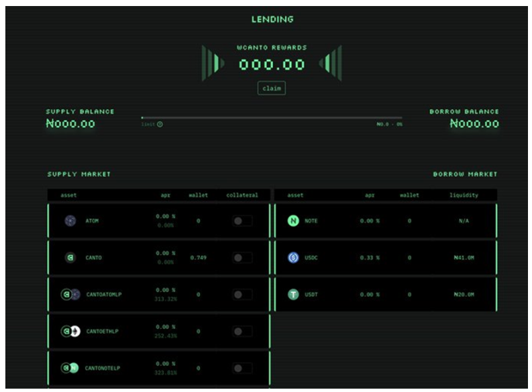
Task: Toggle collateral for CANTOETHLP
Action: (x=242, y=331)
